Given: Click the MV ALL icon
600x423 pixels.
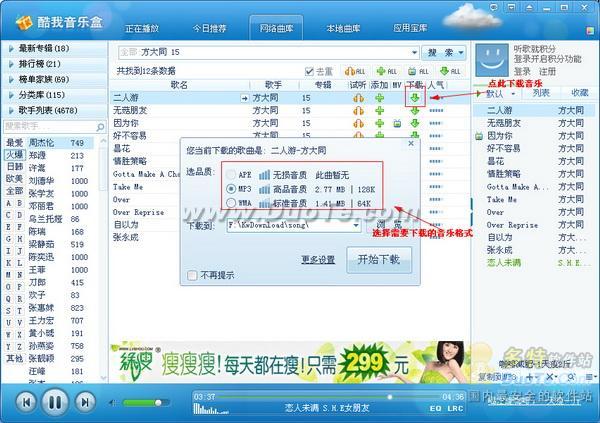Looking at the screenshot, I should click(x=418, y=71).
